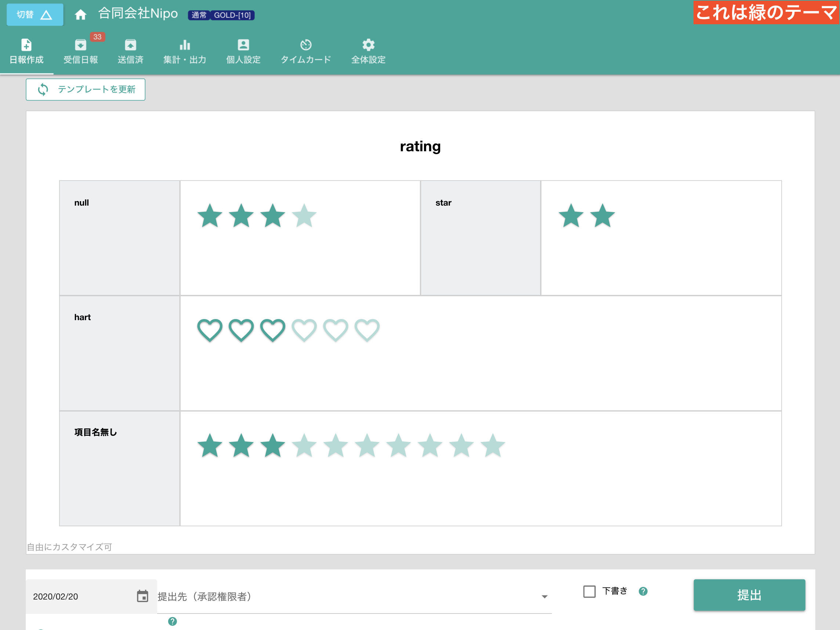Set 項目名無し rating to fifth star
Screen dimensions: 840x630
tap(336, 445)
